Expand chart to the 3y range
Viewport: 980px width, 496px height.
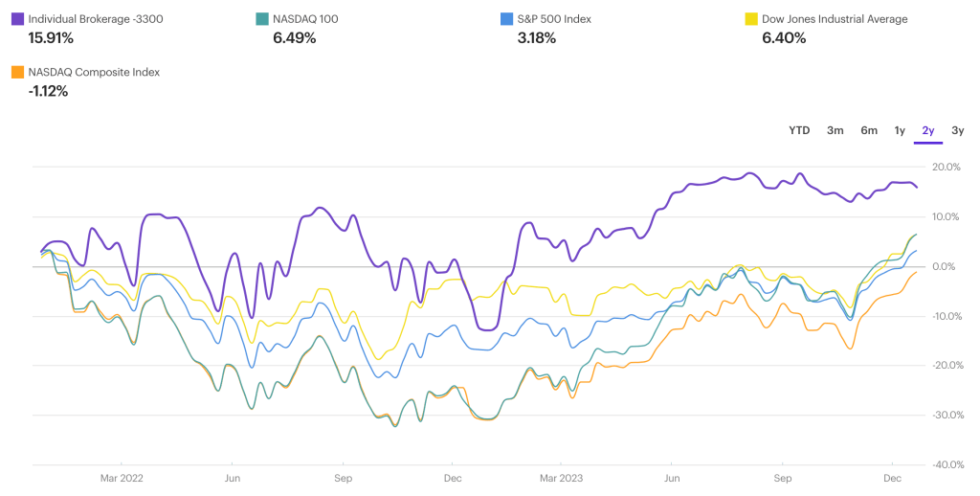(x=957, y=130)
